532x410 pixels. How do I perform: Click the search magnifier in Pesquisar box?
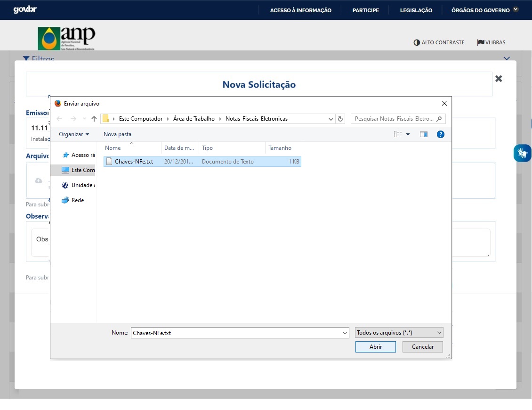point(439,119)
